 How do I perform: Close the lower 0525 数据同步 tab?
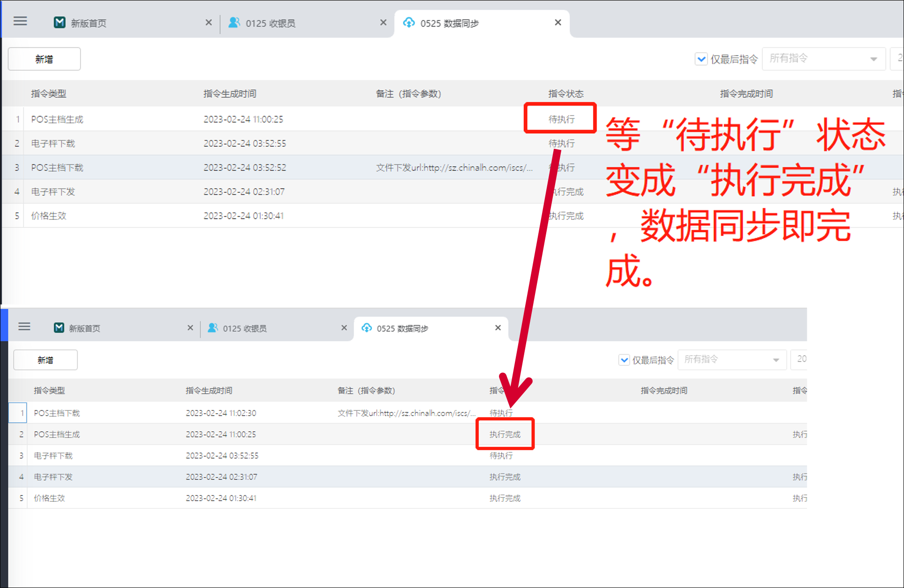[498, 328]
